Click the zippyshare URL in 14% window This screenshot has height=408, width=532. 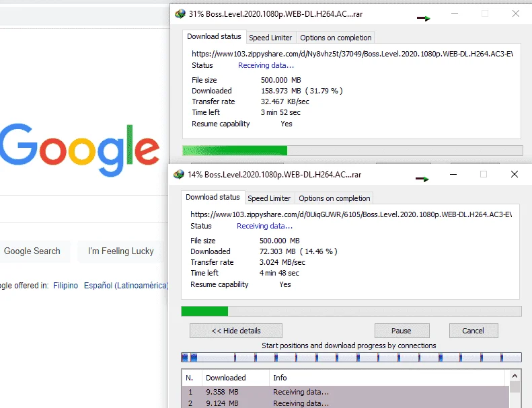point(351,214)
